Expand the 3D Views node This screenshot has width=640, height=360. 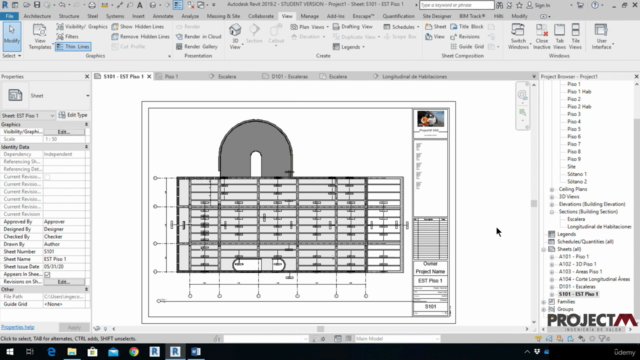(552, 197)
